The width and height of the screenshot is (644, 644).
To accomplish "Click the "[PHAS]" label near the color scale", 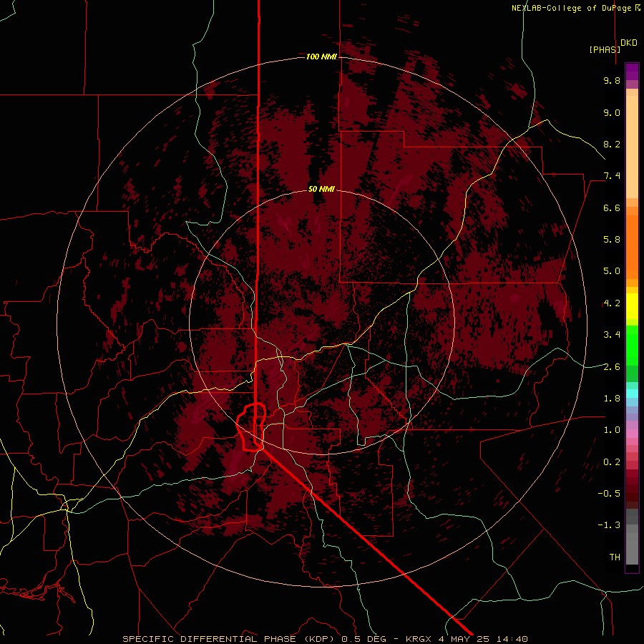I will pyautogui.click(x=605, y=49).
